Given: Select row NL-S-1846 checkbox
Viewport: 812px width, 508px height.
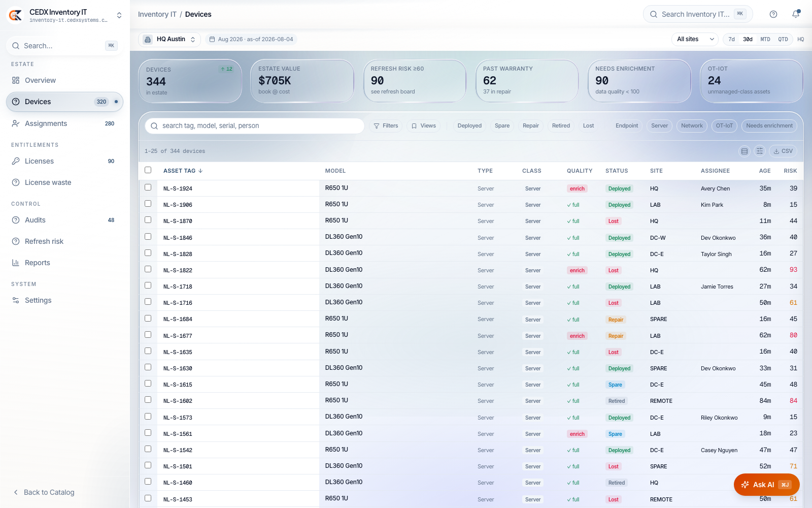Looking at the screenshot, I should point(148,237).
